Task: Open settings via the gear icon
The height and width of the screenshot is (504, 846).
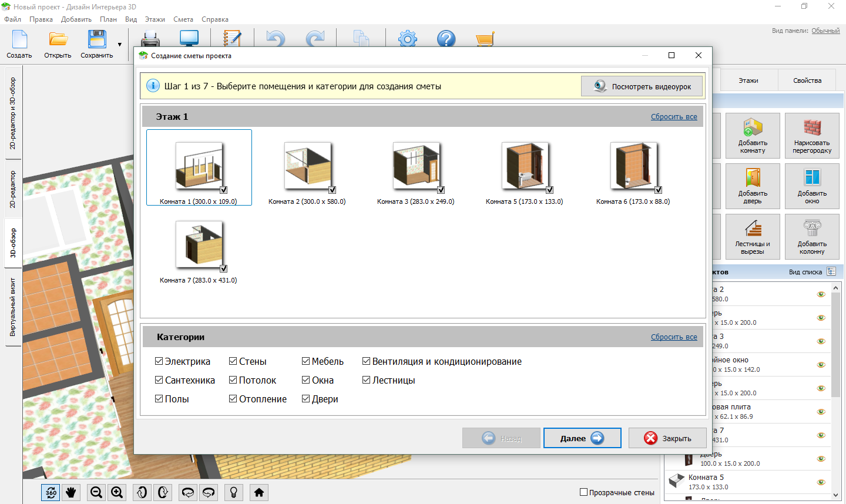Action: pyautogui.click(x=407, y=39)
